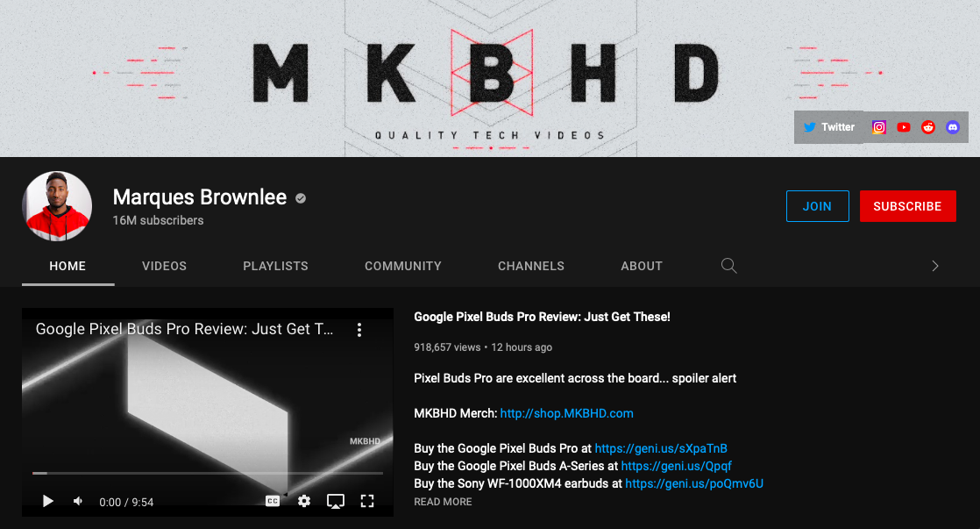This screenshot has width=980, height=529.
Task: Open the YouTube icon link on banner
Action: (x=904, y=127)
